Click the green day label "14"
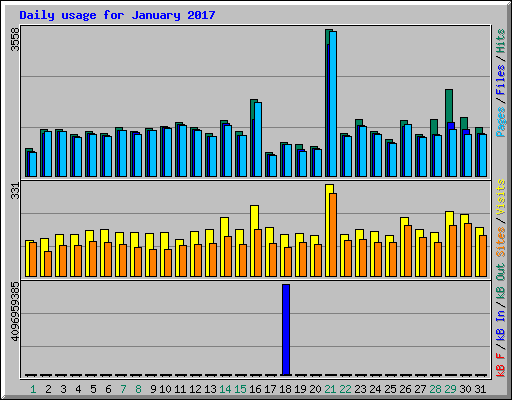512x400 pixels. 225,389
